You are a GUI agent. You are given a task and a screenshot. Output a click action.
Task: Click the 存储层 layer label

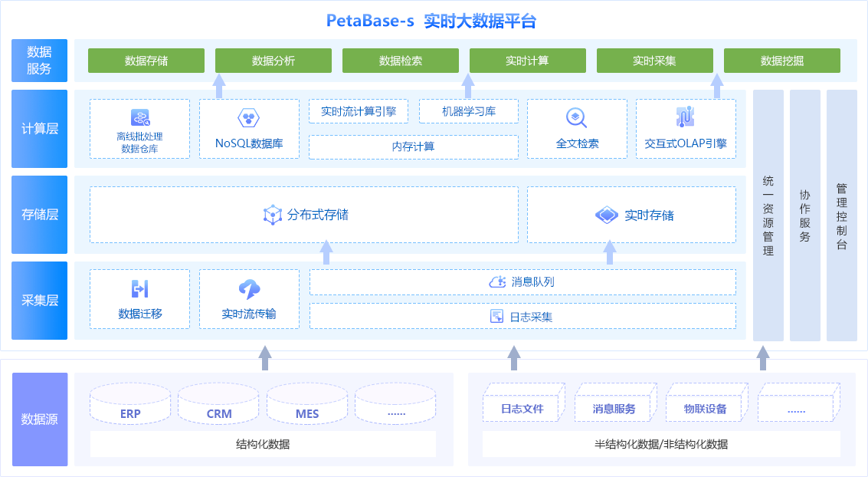click(x=39, y=215)
